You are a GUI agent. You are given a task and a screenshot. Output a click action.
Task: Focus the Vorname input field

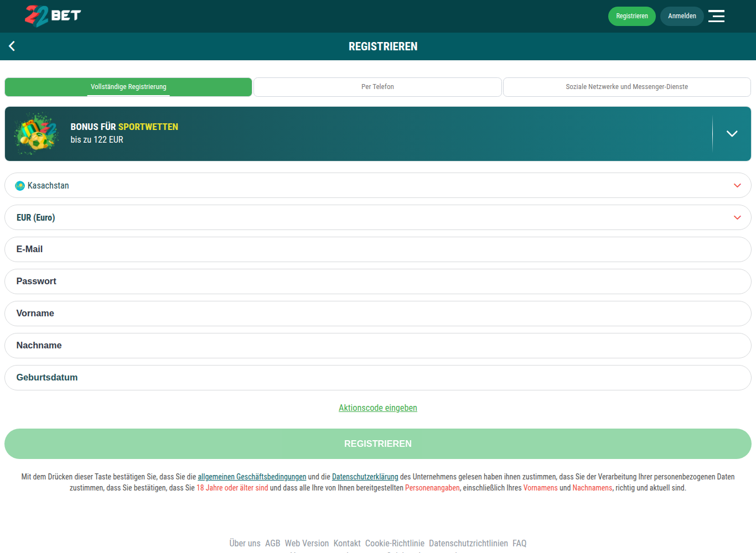click(378, 314)
